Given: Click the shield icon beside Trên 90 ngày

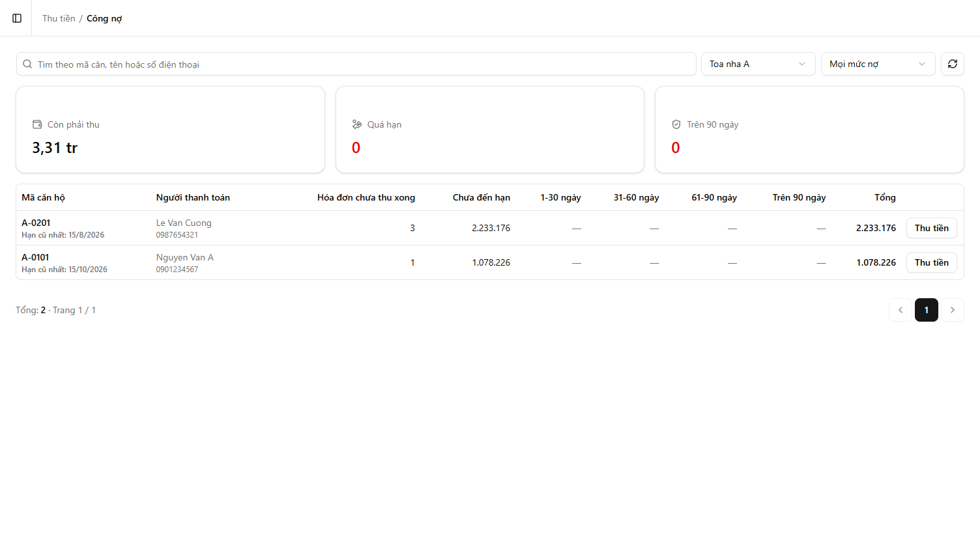Looking at the screenshot, I should coord(676,124).
